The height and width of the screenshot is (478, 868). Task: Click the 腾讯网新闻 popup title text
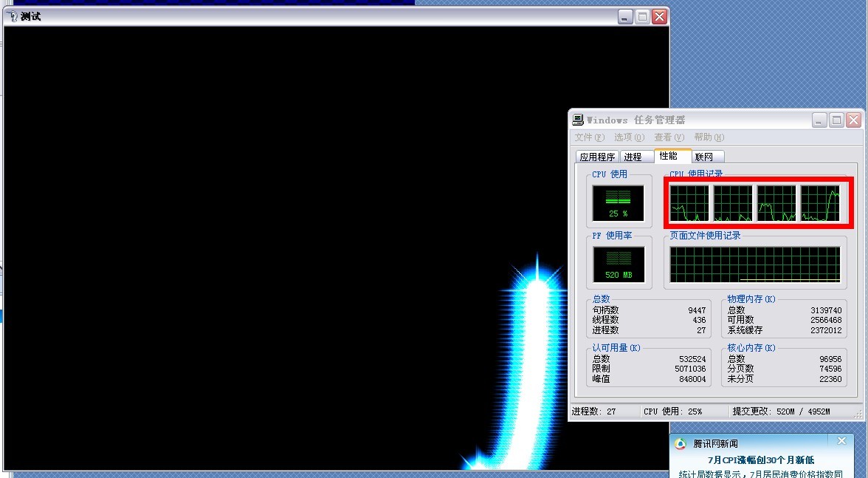tap(715, 444)
